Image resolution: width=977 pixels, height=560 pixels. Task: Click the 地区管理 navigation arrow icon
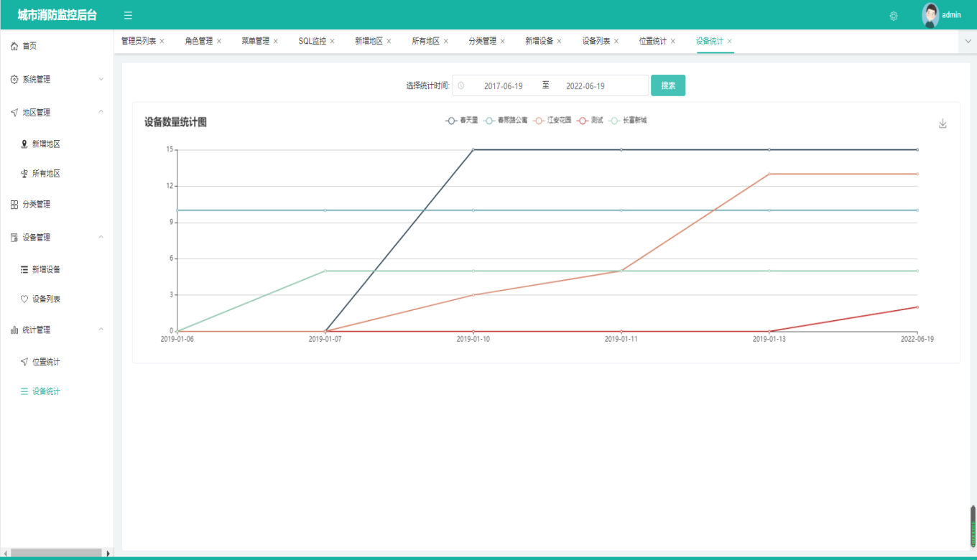click(14, 113)
